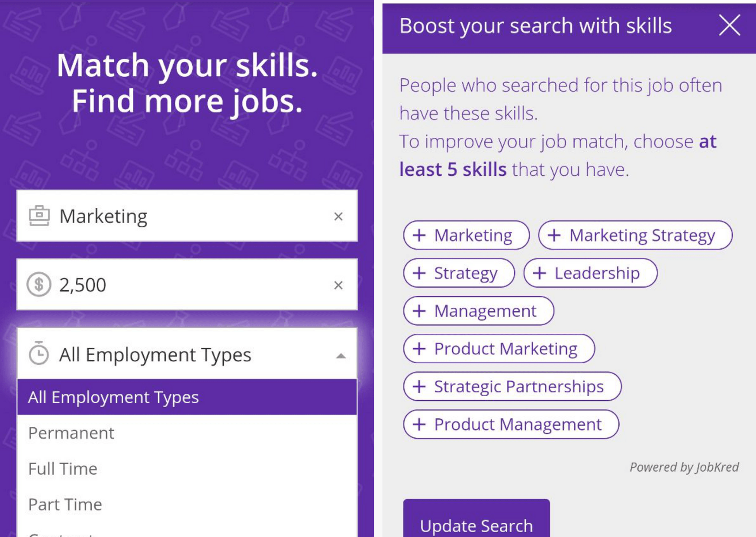756x537 pixels.
Task: Click the stopwatch icon beside employment types
Action: pyautogui.click(x=39, y=354)
